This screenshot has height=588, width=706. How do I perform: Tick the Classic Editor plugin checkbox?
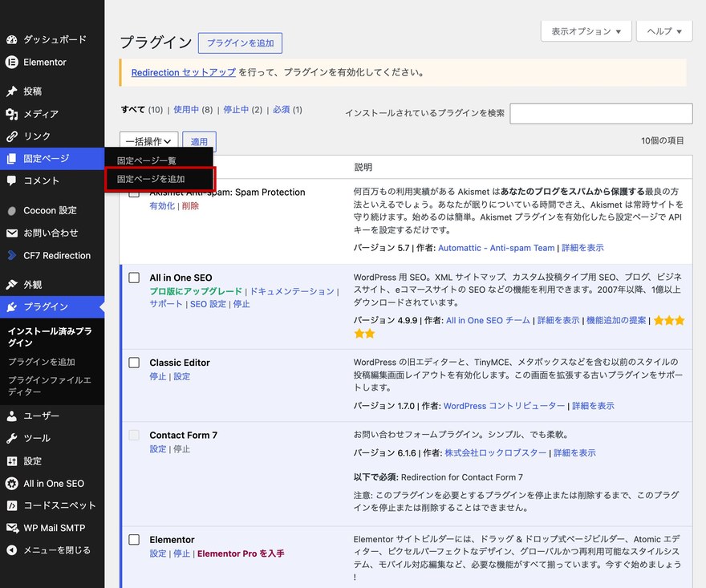click(134, 363)
